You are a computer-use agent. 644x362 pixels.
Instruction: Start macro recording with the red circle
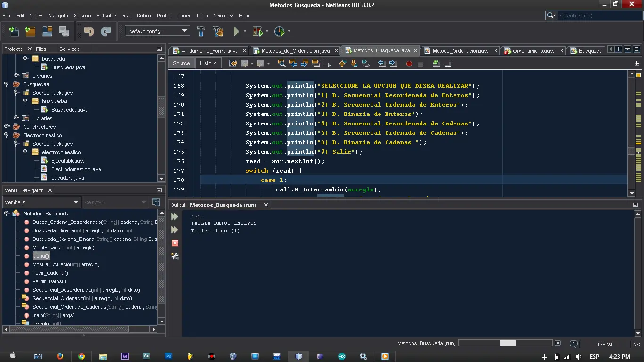(409, 64)
